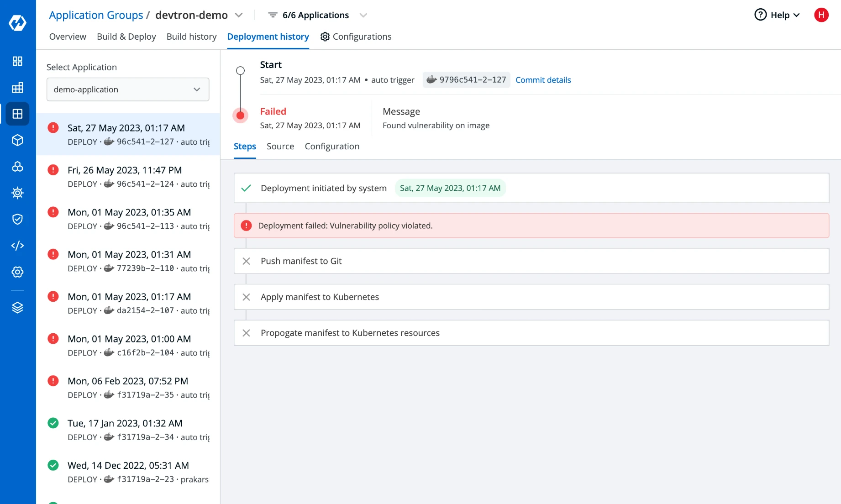Viewport: 841px width, 504px height.
Task: Open the Security shield sidebar icon
Action: [17, 219]
